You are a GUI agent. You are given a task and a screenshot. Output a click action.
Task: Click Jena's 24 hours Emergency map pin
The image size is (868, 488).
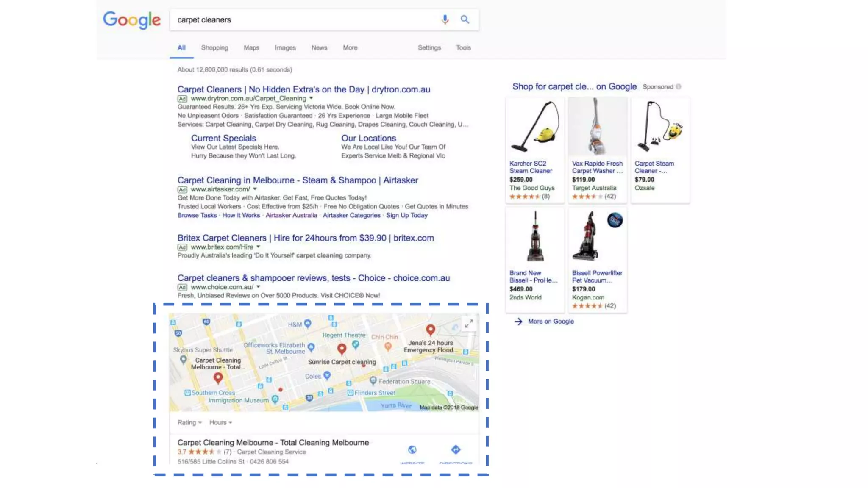(x=430, y=329)
